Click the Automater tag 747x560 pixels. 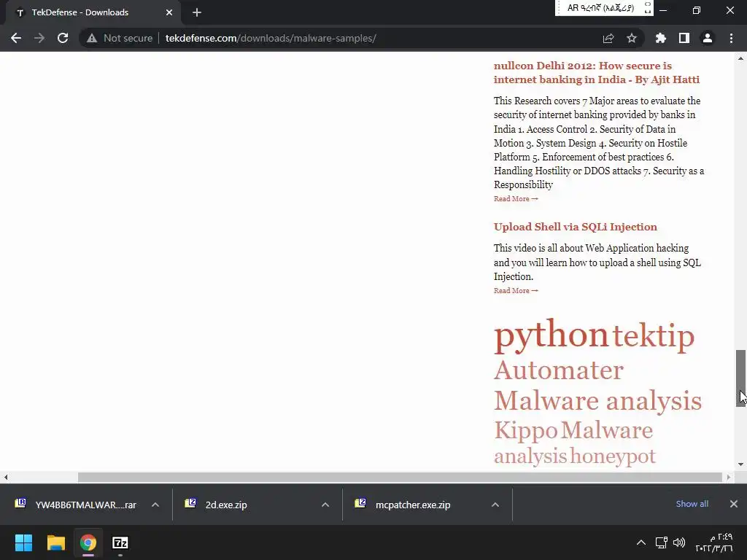point(558,370)
